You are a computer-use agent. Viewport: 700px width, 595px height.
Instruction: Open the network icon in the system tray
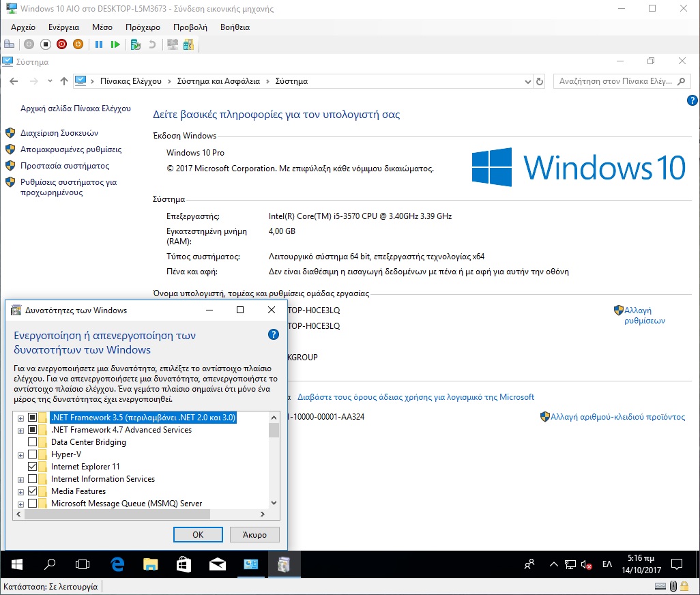click(570, 565)
